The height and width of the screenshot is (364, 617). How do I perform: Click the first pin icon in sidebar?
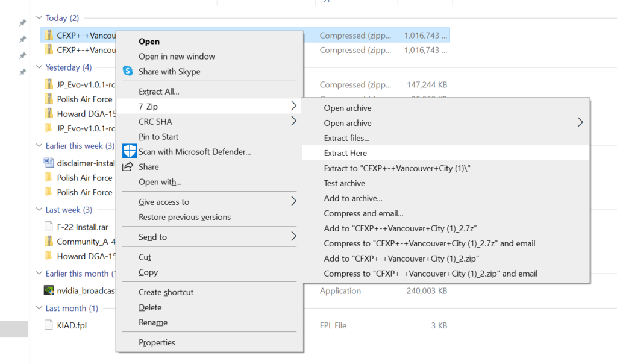[23, 23]
